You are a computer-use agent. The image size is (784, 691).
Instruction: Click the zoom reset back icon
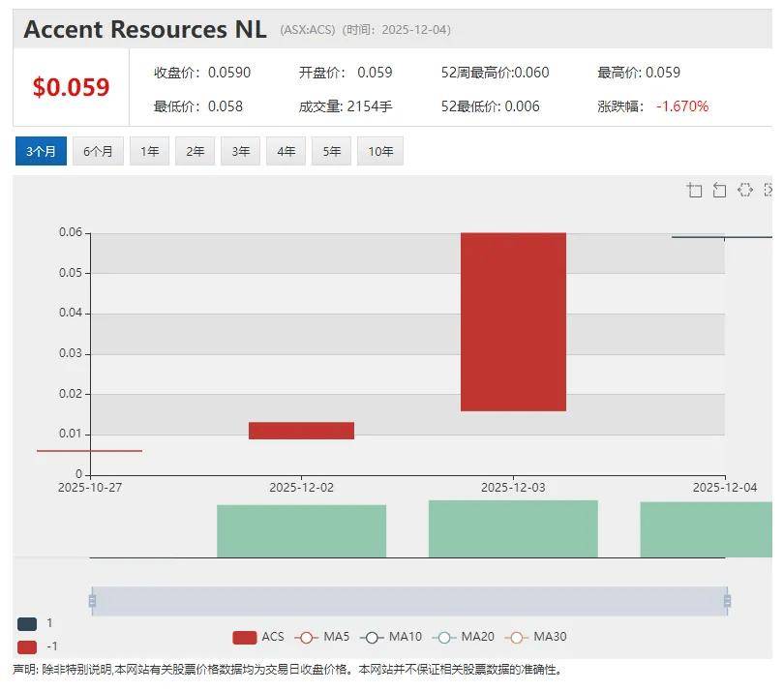click(x=719, y=190)
